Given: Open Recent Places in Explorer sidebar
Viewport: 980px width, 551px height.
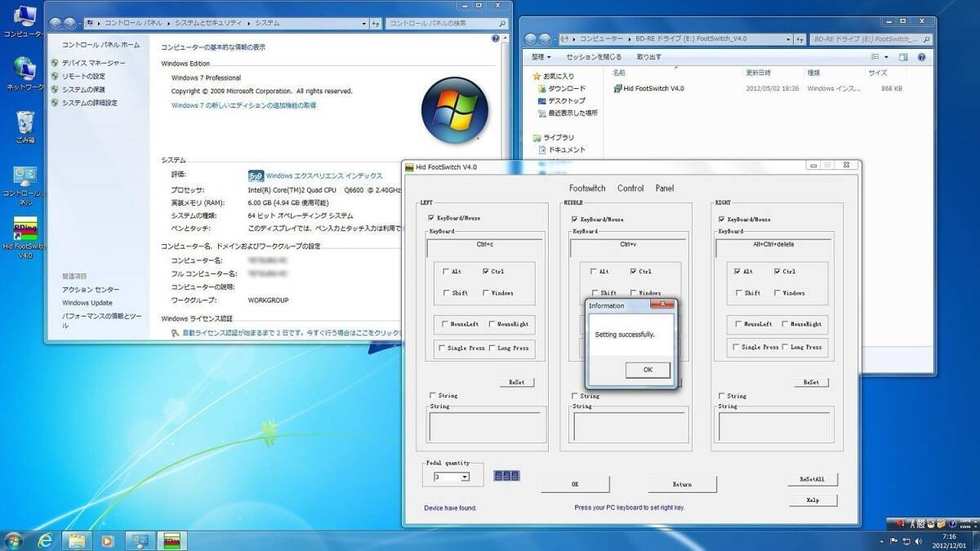Looking at the screenshot, I should coord(567,113).
